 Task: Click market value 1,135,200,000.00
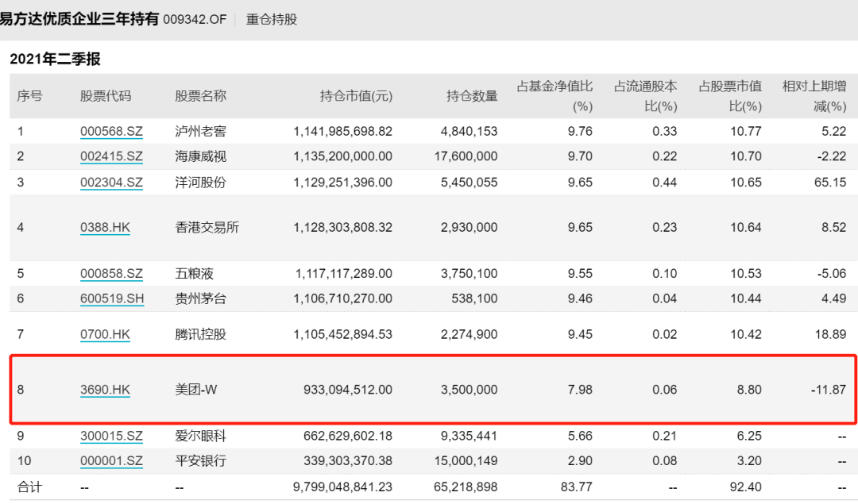343,156
